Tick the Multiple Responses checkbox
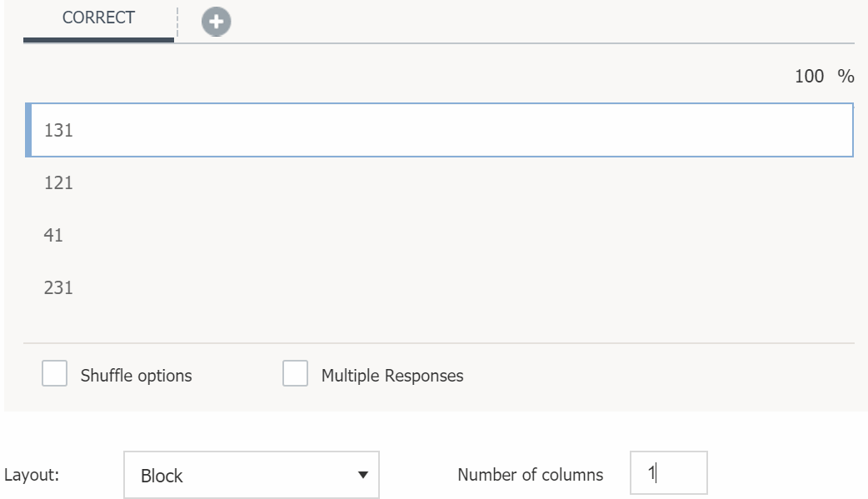 click(x=296, y=374)
